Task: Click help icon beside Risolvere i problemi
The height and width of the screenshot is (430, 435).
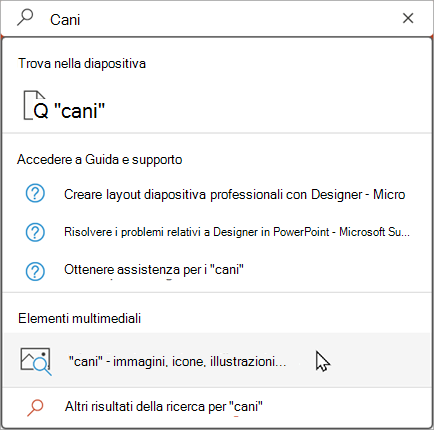Action: (35, 232)
